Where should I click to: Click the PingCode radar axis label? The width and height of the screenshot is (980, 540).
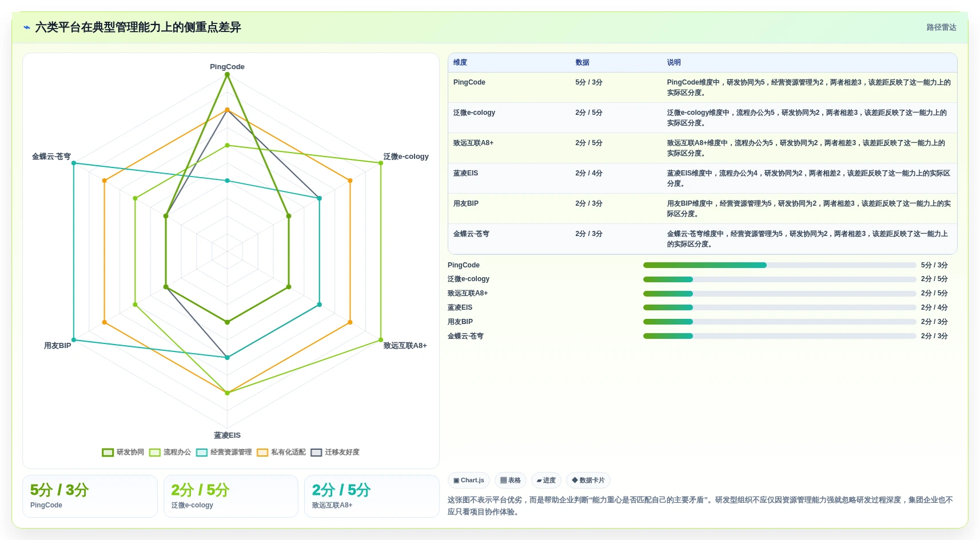point(227,67)
